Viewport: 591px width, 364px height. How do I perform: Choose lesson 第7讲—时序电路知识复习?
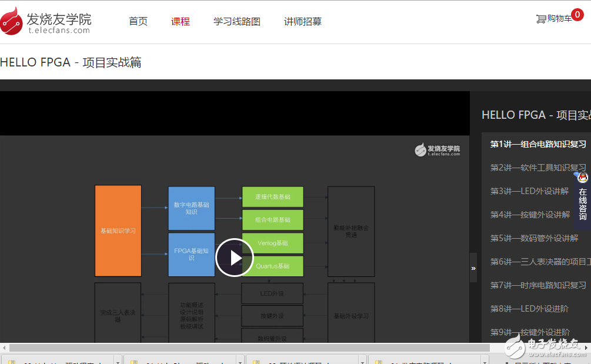click(x=538, y=285)
